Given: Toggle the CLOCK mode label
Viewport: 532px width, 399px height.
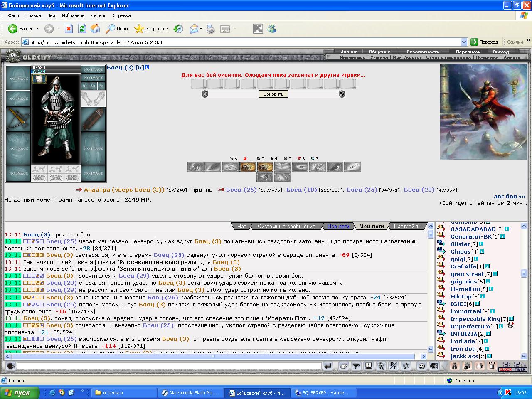Looking at the screenshot, I should pyautogui.click(x=506, y=369).
